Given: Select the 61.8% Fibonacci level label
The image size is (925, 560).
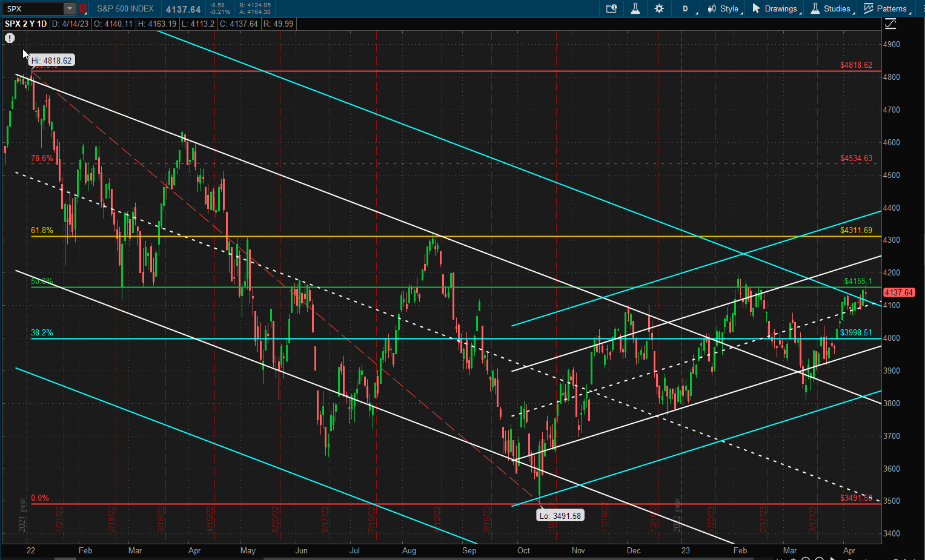Looking at the screenshot, I should click(x=42, y=231).
